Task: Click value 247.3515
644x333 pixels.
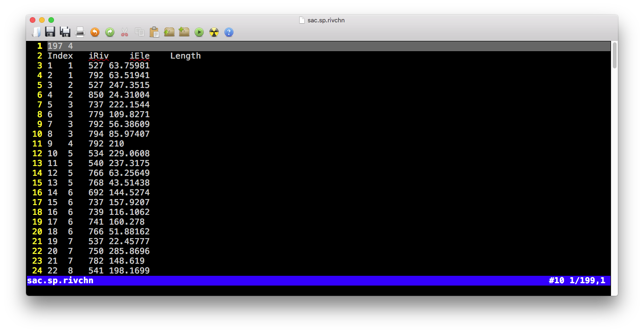Action: [129, 85]
